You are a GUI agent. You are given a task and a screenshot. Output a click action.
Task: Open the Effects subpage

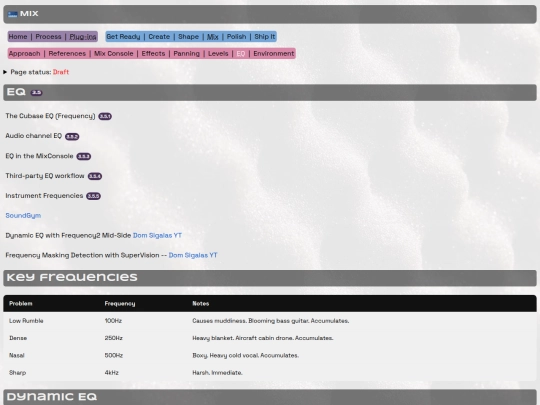point(153,54)
